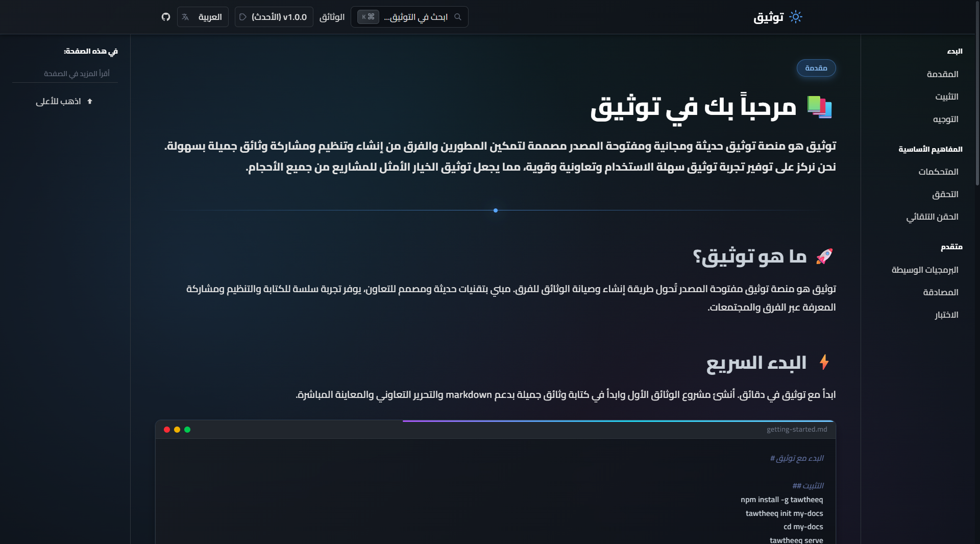Click the اذهب للأعلى back-to-top button

click(65, 101)
